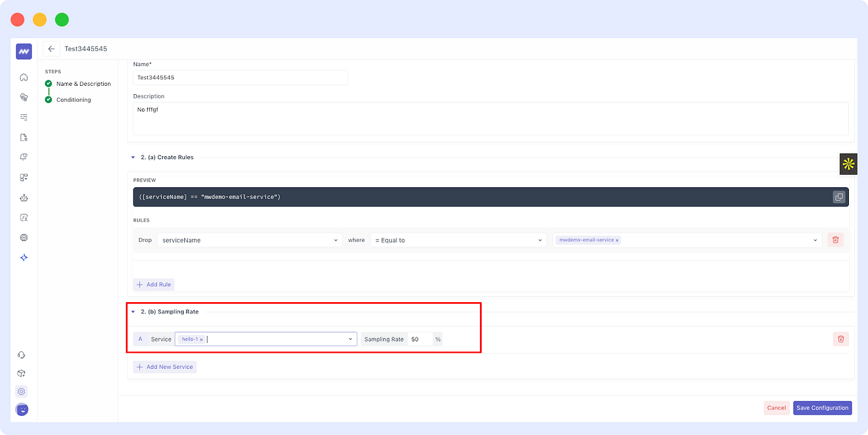The height and width of the screenshot is (435, 868).
Task: Click the Sampling Rate value field showing 50
Action: point(420,339)
